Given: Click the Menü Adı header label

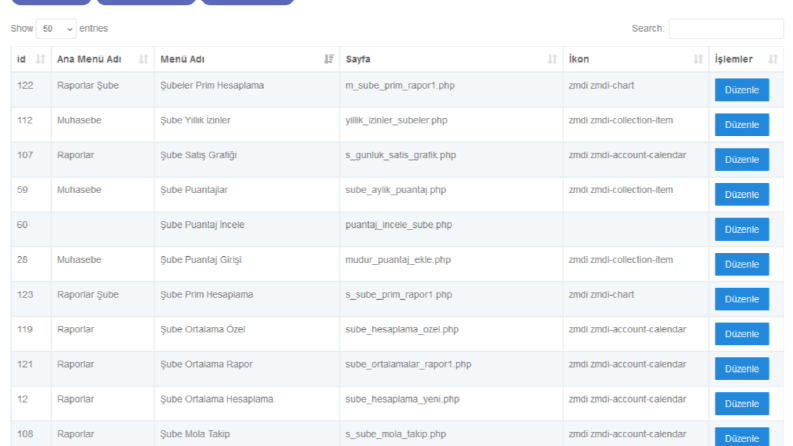Looking at the screenshot, I should pos(183,59).
